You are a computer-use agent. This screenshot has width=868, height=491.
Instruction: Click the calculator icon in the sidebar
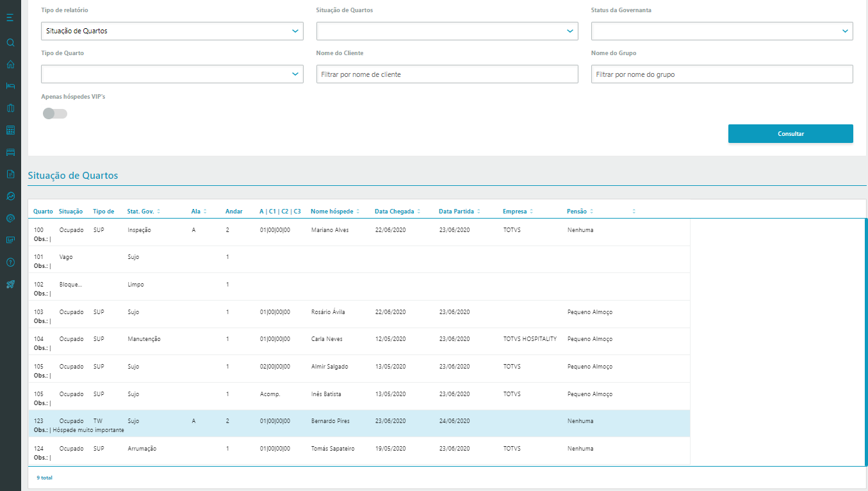(10, 130)
